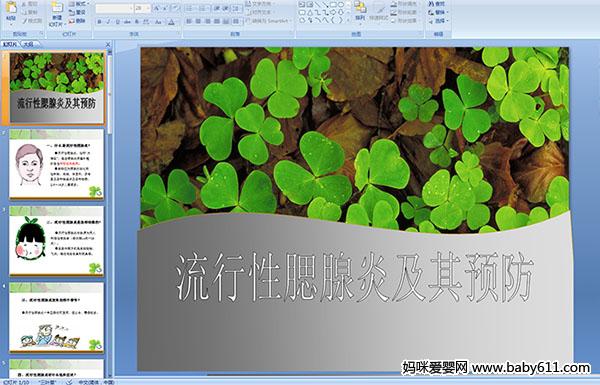
Task: Expand the Replace dropdown arrow
Action: (448, 12)
